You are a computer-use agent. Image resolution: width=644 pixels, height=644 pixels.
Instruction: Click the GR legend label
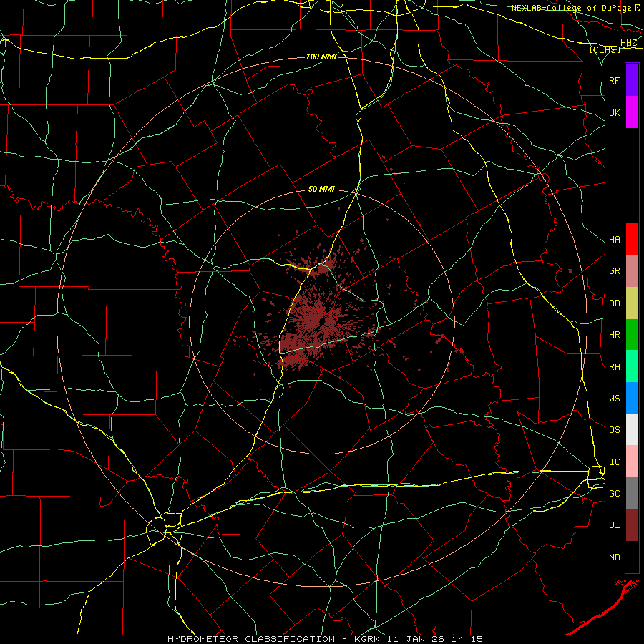(x=615, y=271)
